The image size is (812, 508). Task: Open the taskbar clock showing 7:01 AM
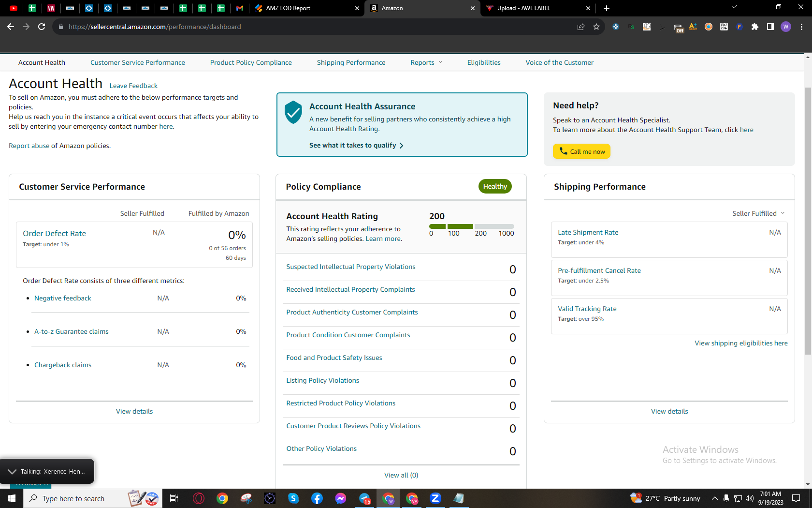770,498
